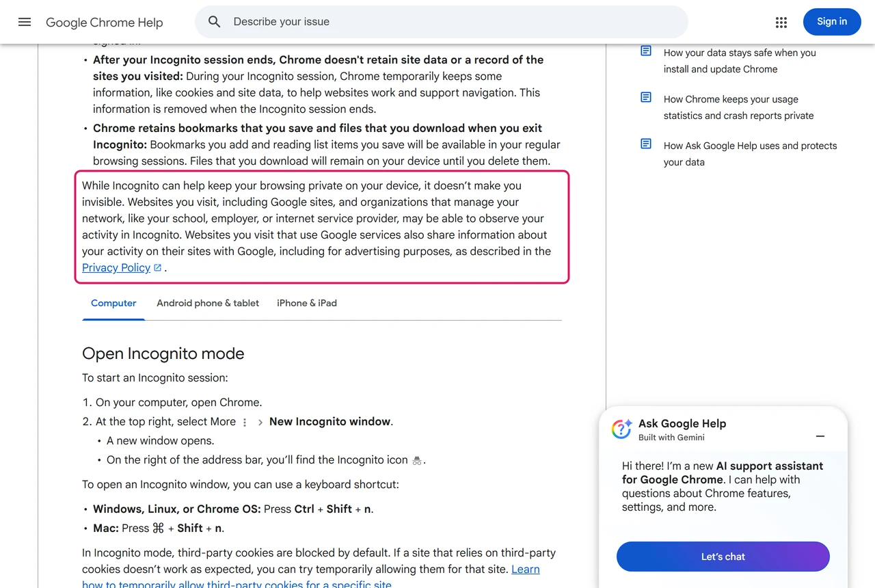The image size is (875, 588).
Task: Open How Ask Google Help uses data link
Action: pyautogui.click(x=750, y=154)
